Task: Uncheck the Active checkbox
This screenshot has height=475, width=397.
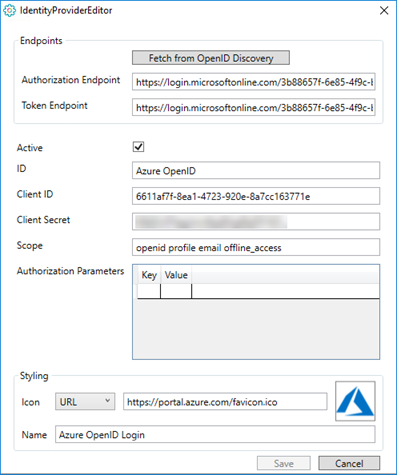Action: click(138, 147)
